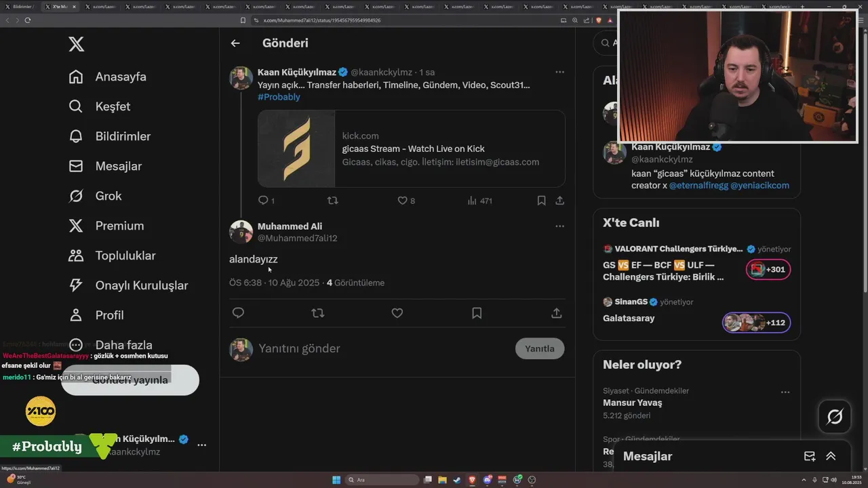The width and height of the screenshot is (868, 488).
Task: Repost the alandayızz post
Action: [x=317, y=313]
